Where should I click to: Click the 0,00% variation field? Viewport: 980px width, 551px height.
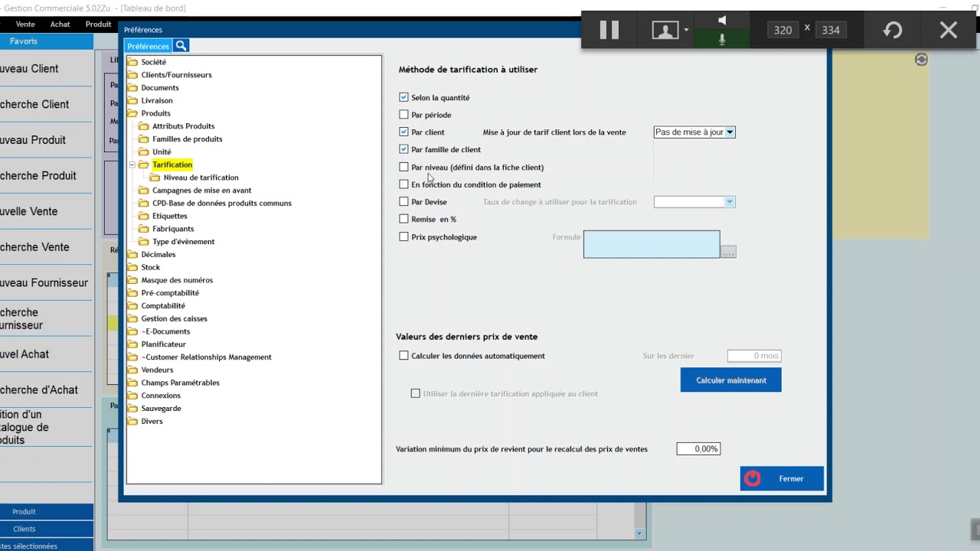(698, 449)
